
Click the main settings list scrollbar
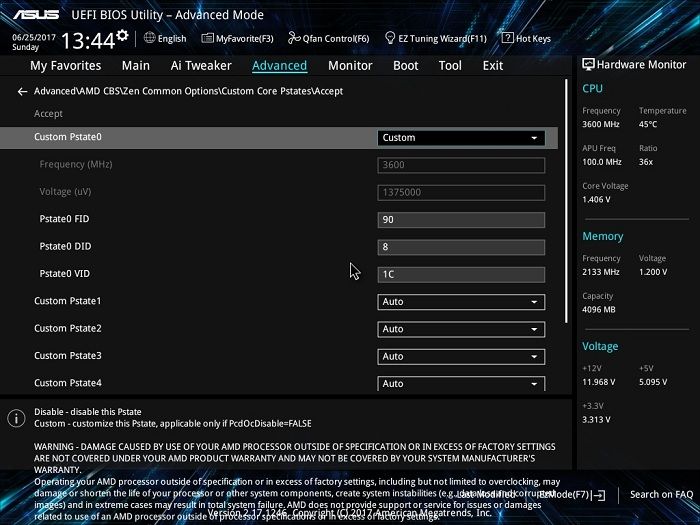pyautogui.click(x=567, y=201)
